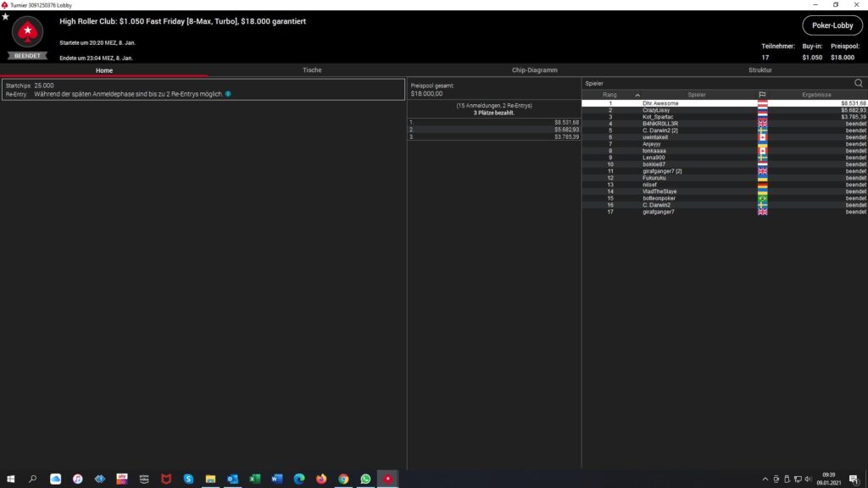Click the PokerStars taskbar icon
This screenshot has height=488, width=868.
(387, 479)
